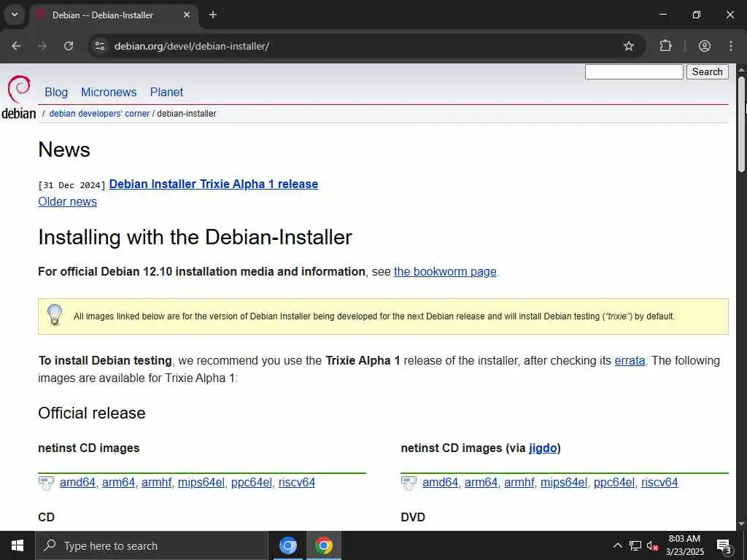The width and height of the screenshot is (747, 560).
Task: Select the Debian -- Debian-Installer tab
Action: 113,15
